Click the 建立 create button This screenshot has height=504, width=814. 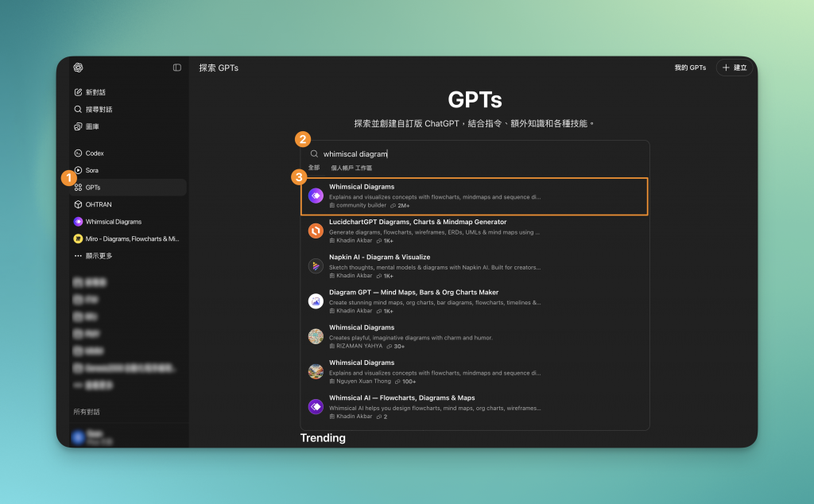click(x=735, y=68)
